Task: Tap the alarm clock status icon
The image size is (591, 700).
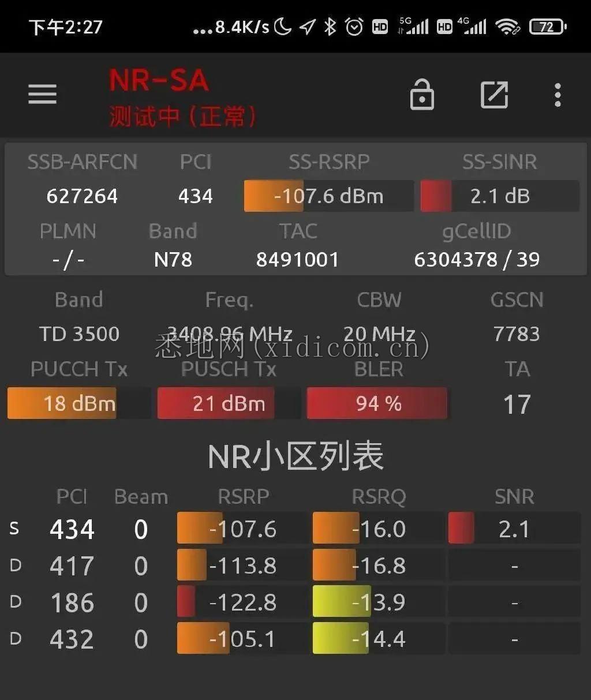Action: [354, 27]
